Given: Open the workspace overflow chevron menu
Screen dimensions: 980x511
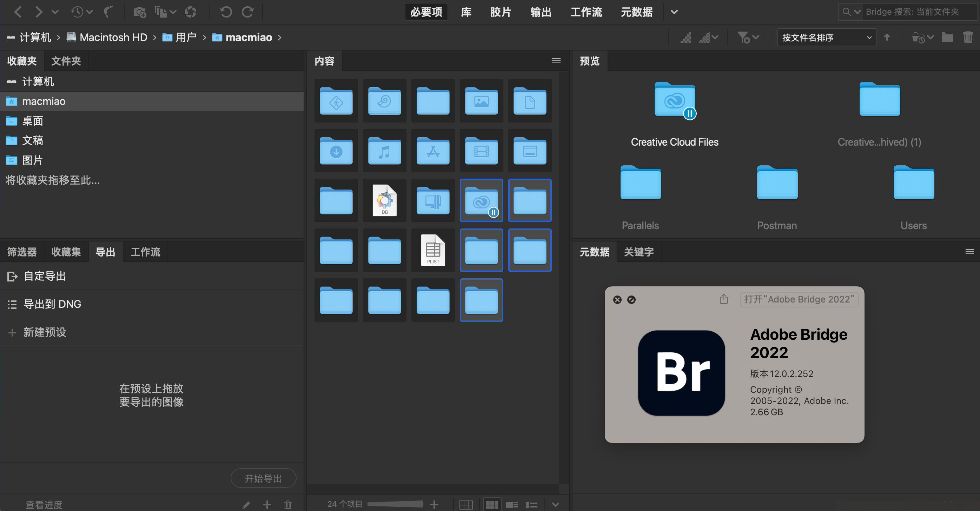Looking at the screenshot, I should click(674, 12).
